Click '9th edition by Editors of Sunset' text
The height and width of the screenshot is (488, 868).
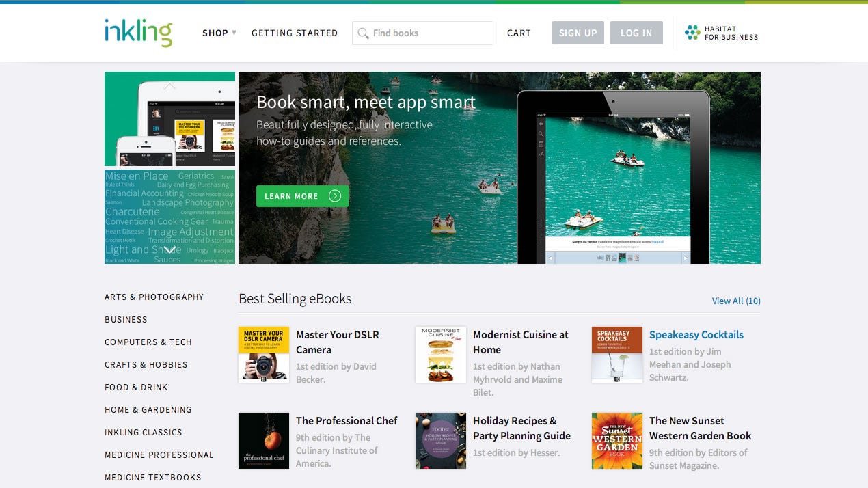click(x=699, y=459)
